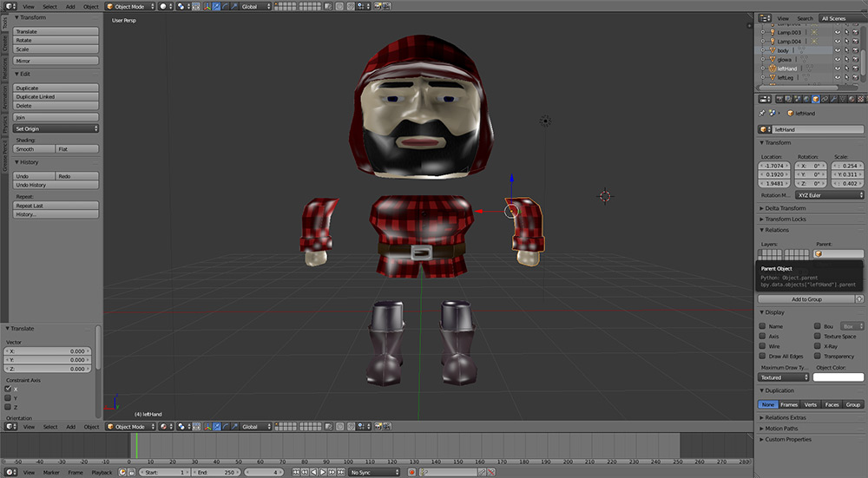Hide the body object using its eye icon

point(838,50)
